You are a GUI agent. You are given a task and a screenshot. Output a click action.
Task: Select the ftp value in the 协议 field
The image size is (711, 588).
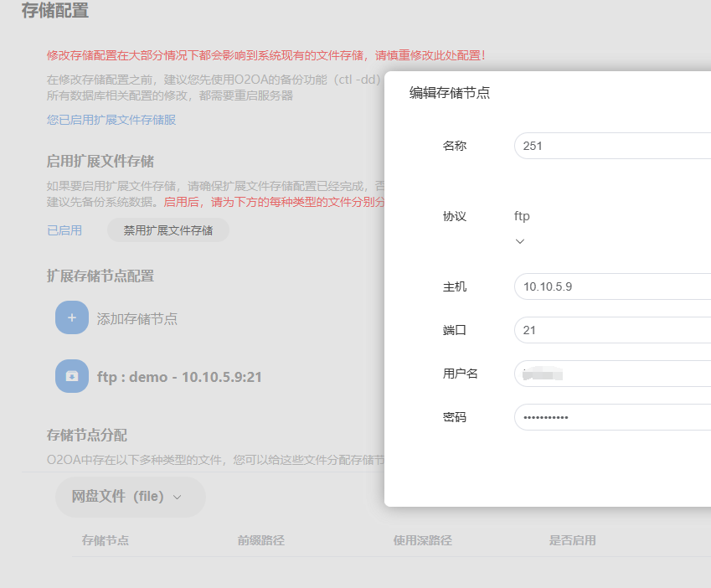(x=522, y=216)
